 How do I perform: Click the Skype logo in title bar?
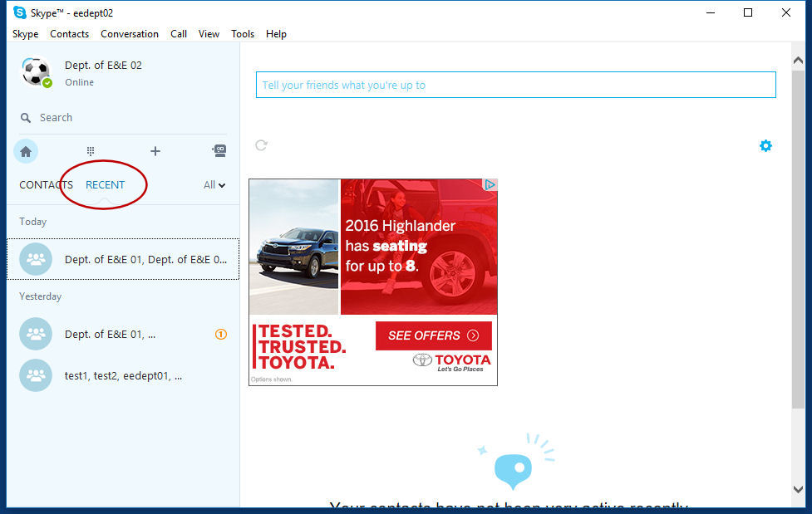pos(20,12)
